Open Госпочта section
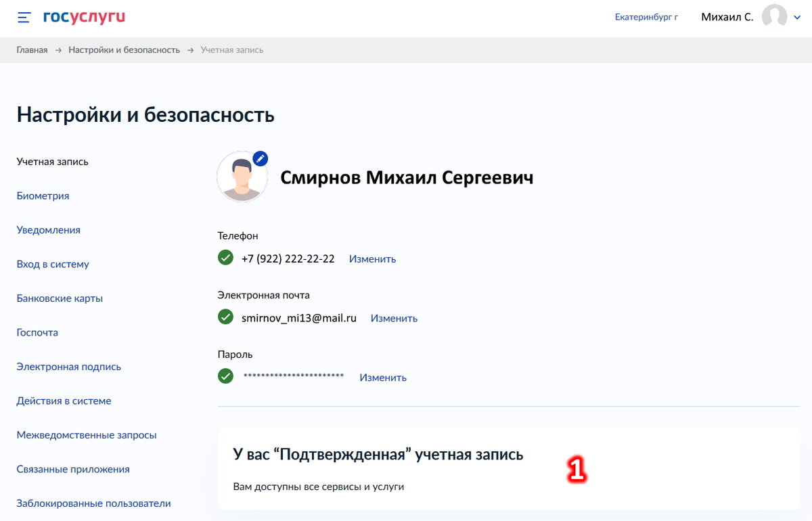The width and height of the screenshot is (812, 521). (x=38, y=332)
